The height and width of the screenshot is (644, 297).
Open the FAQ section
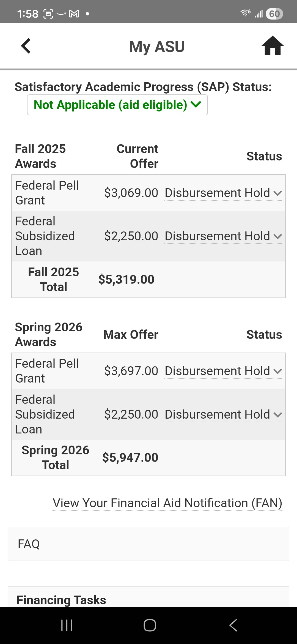tap(29, 544)
